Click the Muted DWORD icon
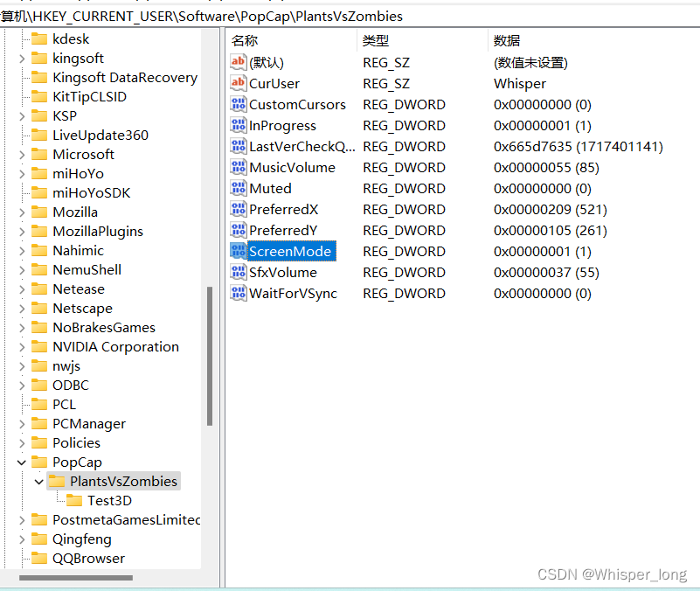This screenshot has height=591, width=700. coord(238,188)
